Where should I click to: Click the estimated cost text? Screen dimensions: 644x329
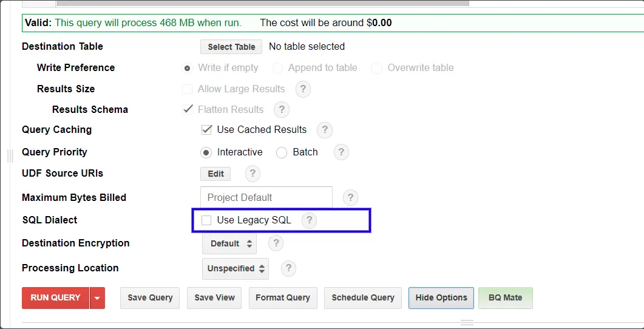coord(326,23)
